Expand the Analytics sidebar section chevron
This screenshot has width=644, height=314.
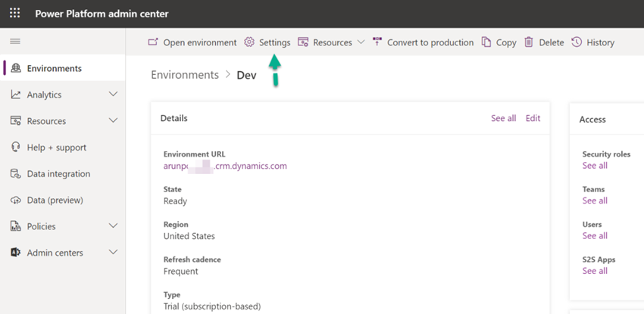(x=114, y=95)
